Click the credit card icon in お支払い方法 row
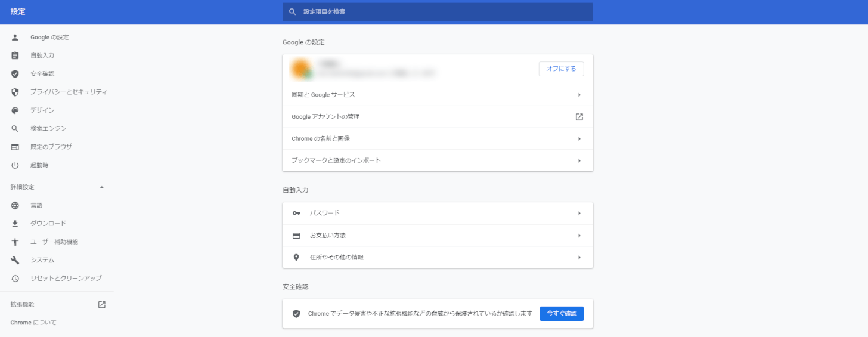 pyautogui.click(x=296, y=236)
